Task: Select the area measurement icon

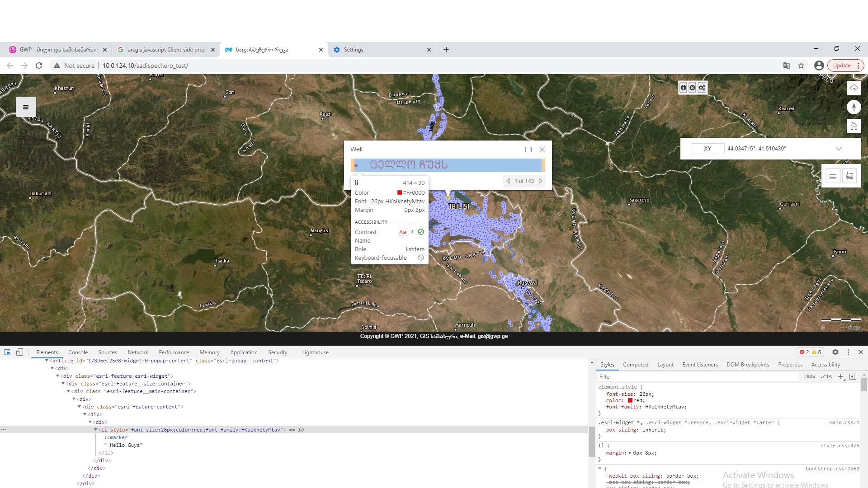Action: click(x=850, y=176)
